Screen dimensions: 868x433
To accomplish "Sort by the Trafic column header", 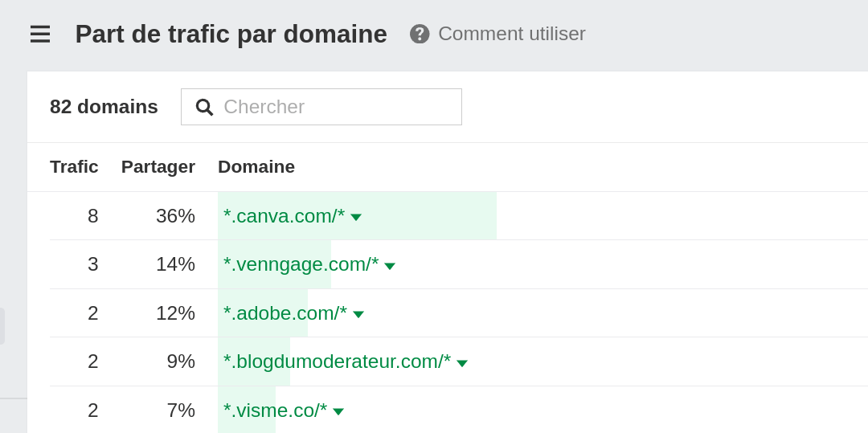I will [x=74, y=166].
